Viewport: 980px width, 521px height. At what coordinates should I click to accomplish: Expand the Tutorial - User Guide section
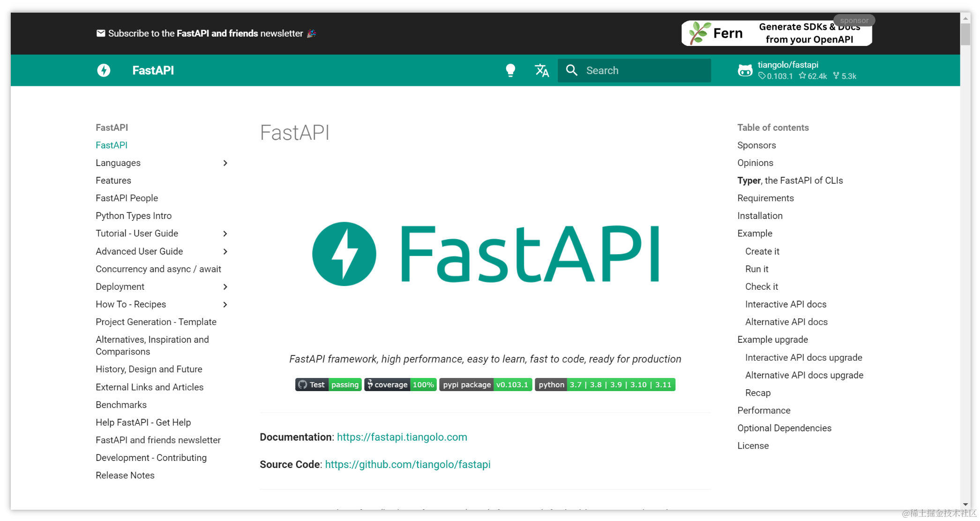(225, 233)
